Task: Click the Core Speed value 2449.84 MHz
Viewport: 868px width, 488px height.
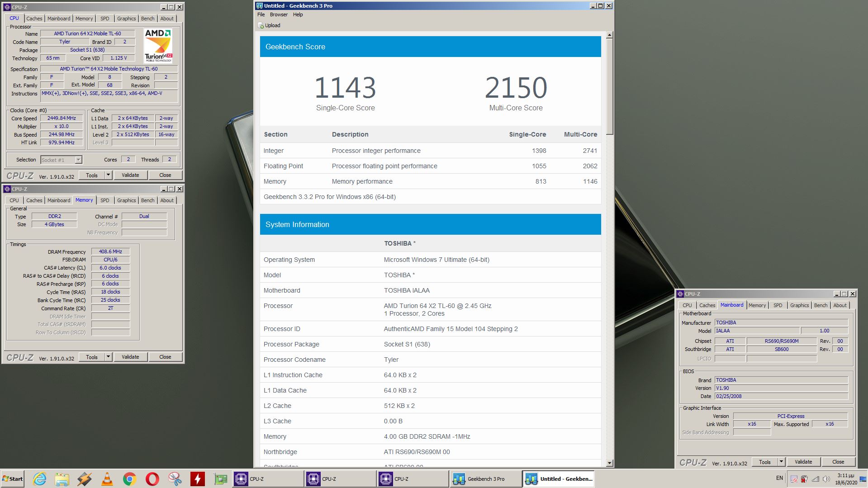Action: pos(62,118)
